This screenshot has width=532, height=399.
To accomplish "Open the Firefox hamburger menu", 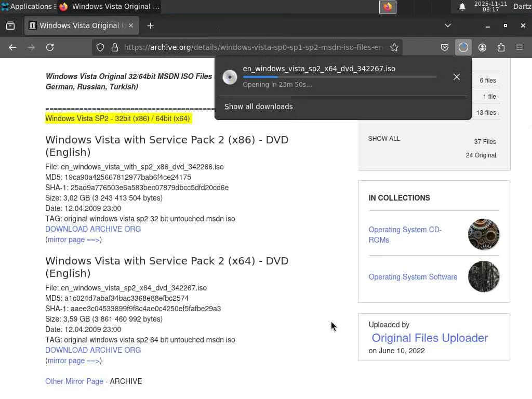I will 520,47.
